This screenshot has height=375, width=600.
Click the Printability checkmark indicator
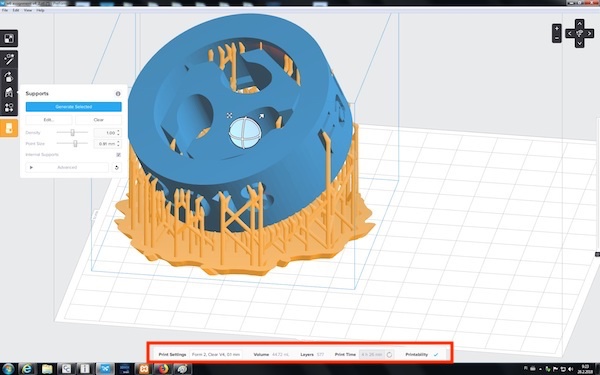point(436,355)
